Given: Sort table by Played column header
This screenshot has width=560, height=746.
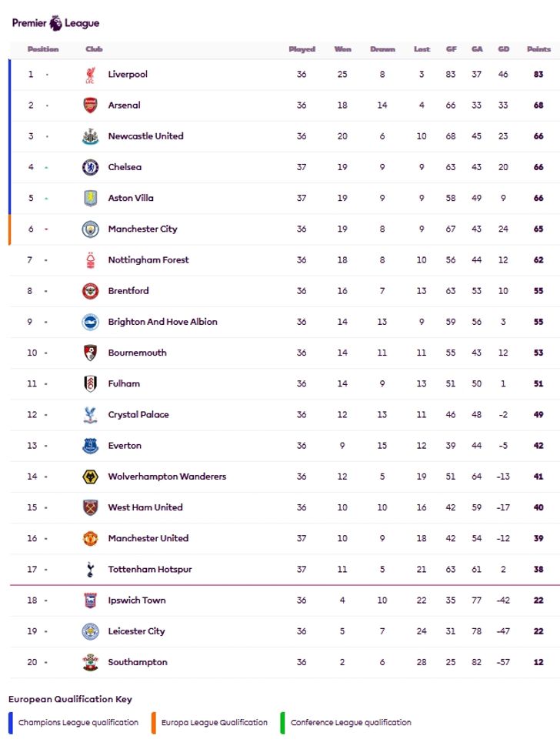Looking at the screenshot, I should tap(302, 49).
